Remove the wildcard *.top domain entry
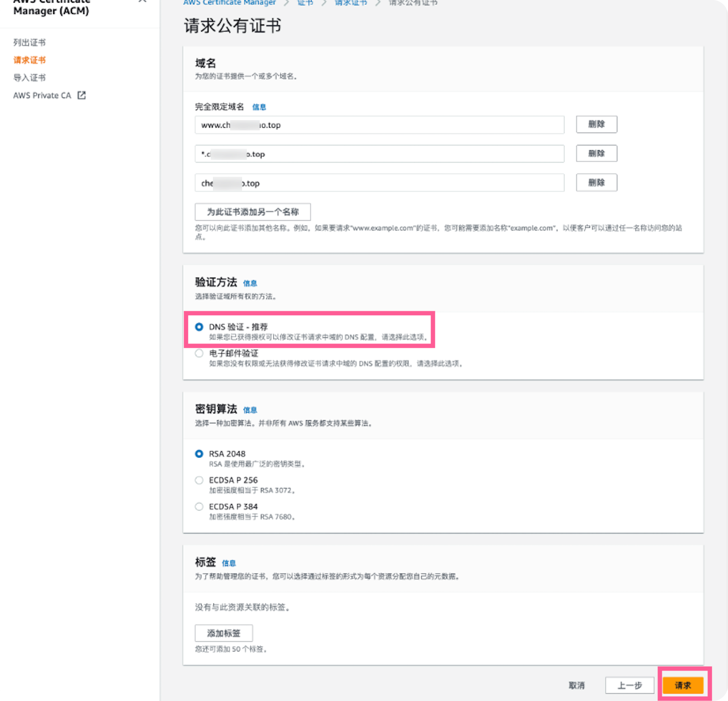The height and width of the screenshot is (701, 728). coord(596,153)
